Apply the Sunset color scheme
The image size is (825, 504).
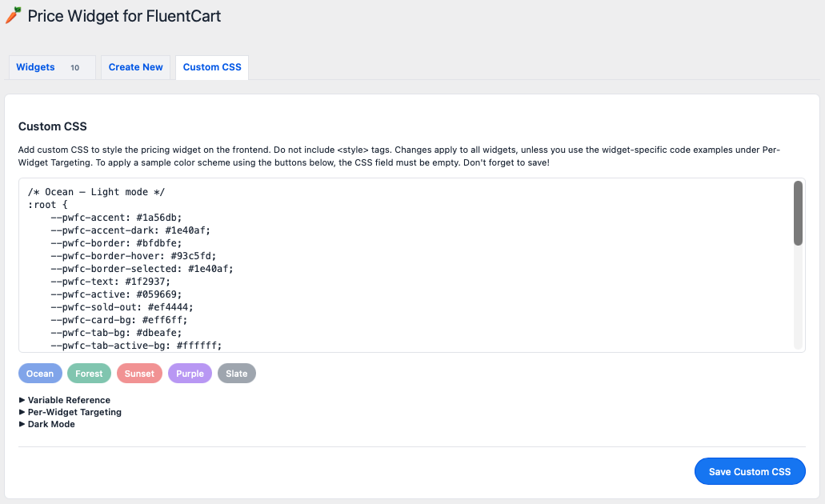pos(139,374)
